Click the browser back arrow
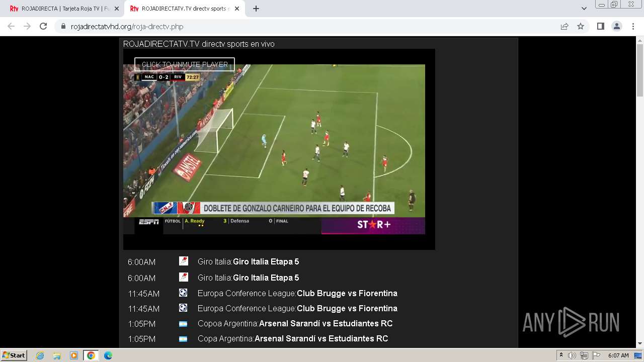This screenshot has width=644, height=362. (11, 27)
